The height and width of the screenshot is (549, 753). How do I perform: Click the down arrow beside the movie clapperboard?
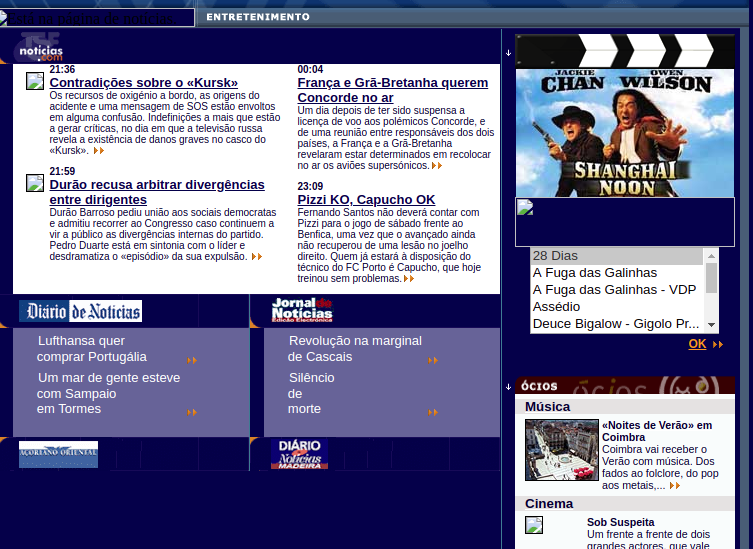(509, 53)
